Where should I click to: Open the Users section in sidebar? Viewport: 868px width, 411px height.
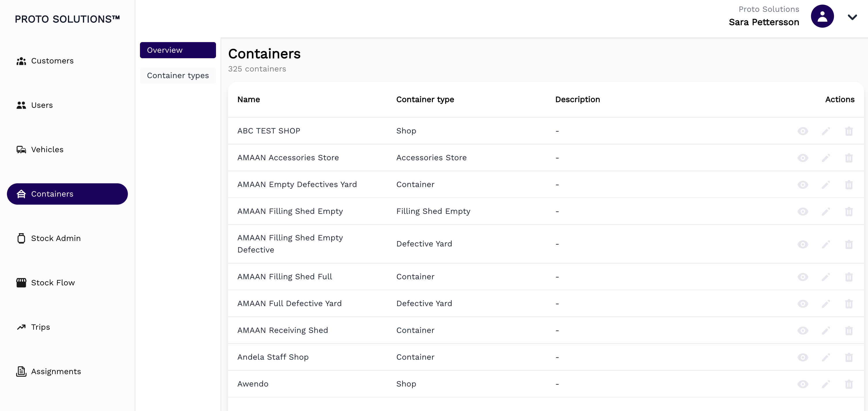(67, 105)
